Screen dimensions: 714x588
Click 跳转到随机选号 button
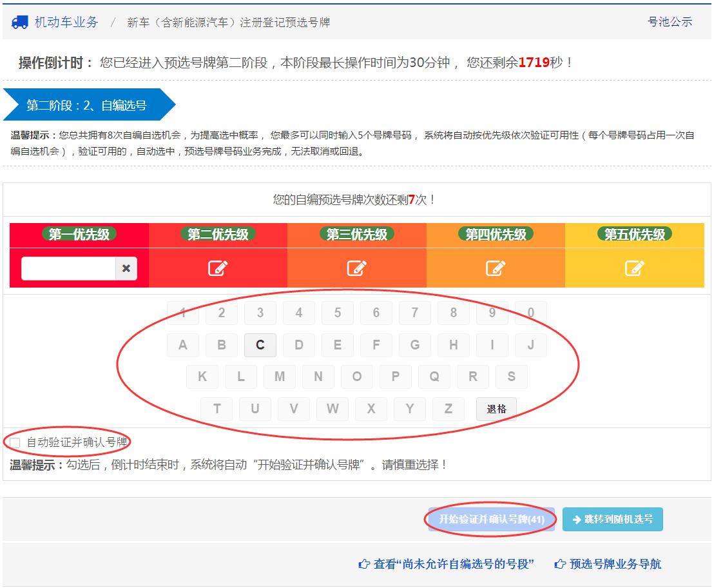point(612,520)
